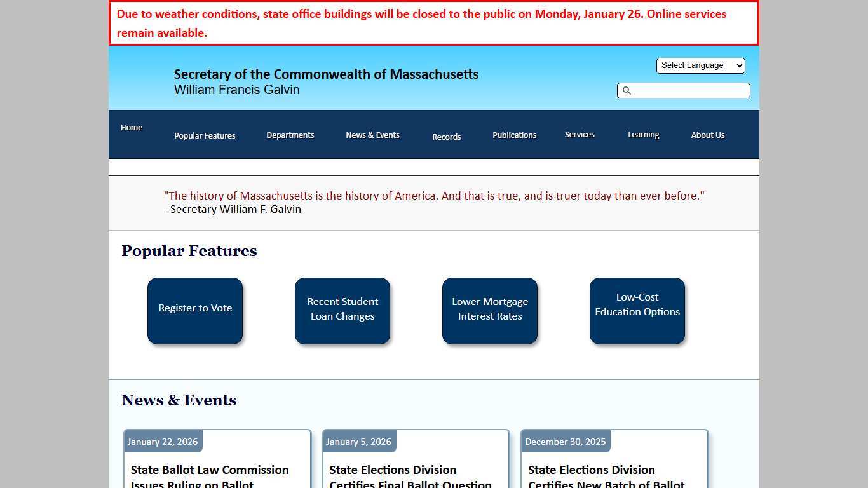Open the Departments menu
The width and height of the screenshot is (868, 488).
[290, 135]
